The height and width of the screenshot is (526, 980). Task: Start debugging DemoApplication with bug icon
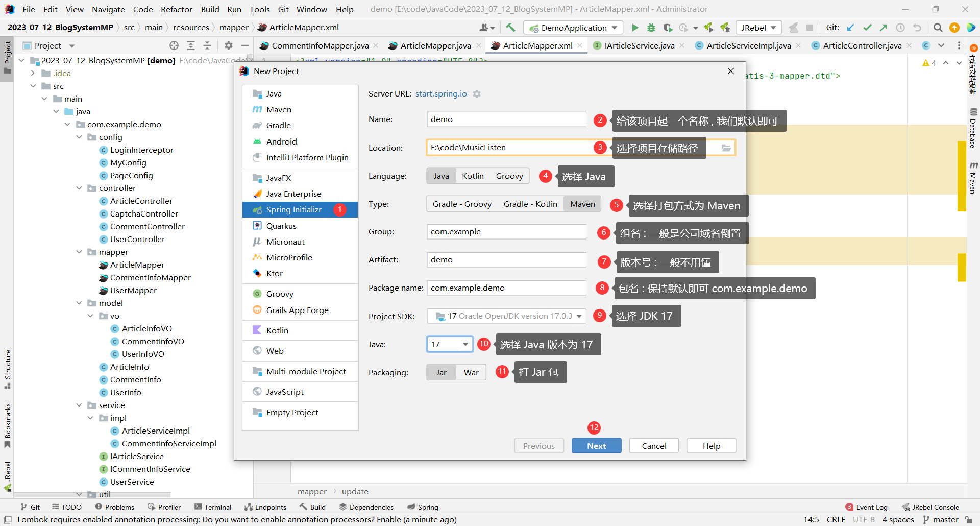tap(651, 28)
